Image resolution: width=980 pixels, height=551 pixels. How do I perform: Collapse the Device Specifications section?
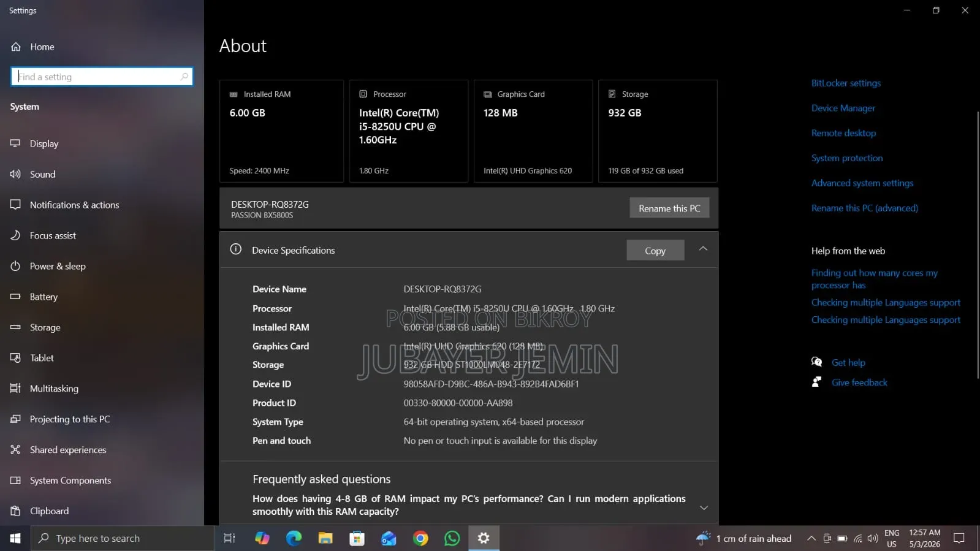point(703,249)
